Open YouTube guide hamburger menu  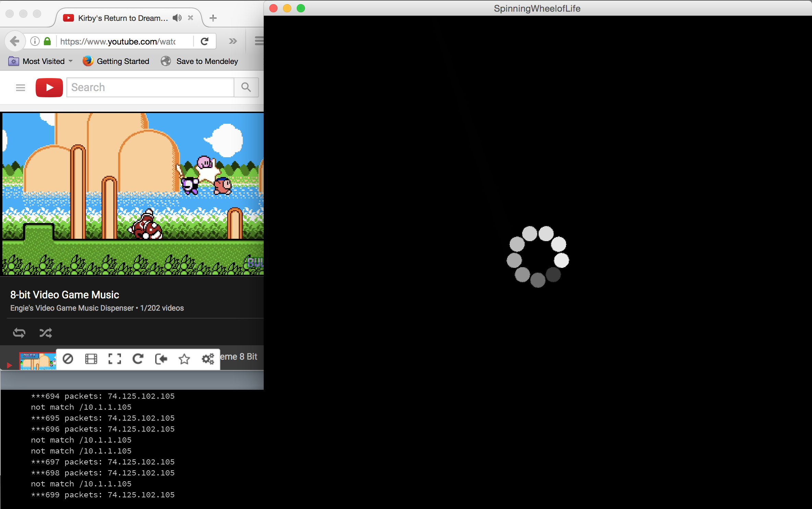coord(21,87)
